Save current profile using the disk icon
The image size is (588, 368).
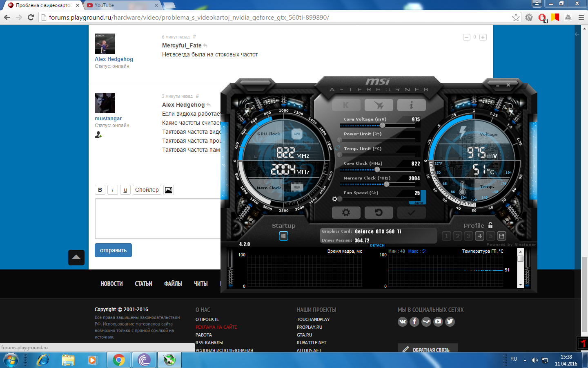pos(501,236)
